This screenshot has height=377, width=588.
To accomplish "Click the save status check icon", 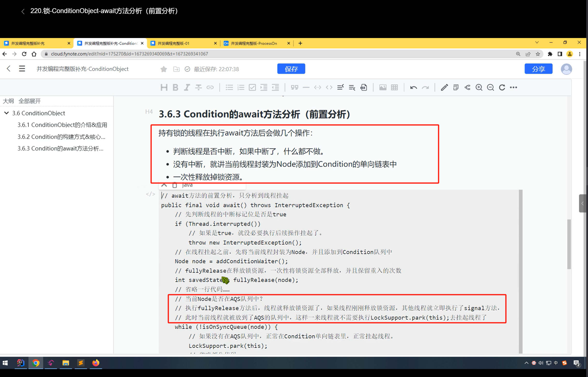I will point(187,69).
